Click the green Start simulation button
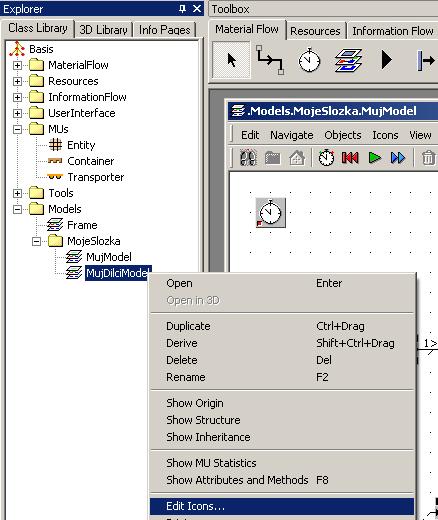Screen dimensions: 438x520 click(375, 157)
